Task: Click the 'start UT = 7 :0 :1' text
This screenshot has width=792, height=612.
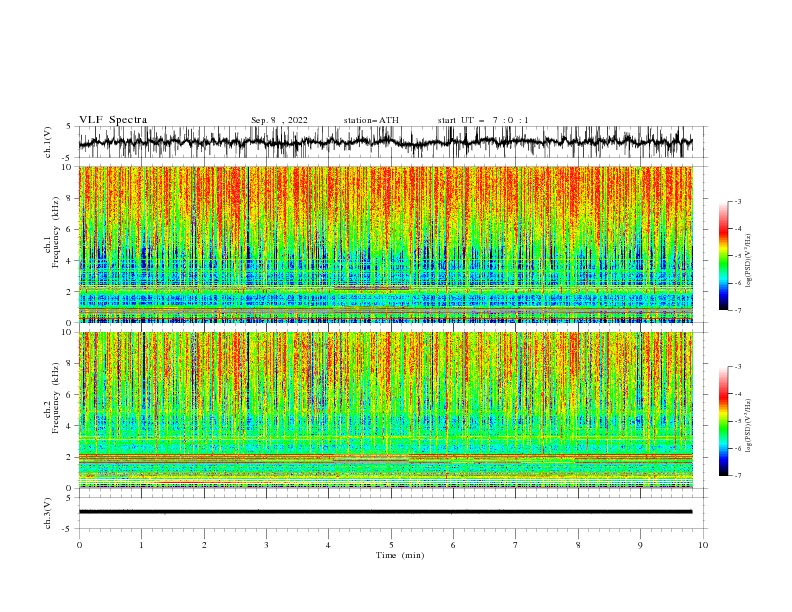Action: click(x=483, y=120)
